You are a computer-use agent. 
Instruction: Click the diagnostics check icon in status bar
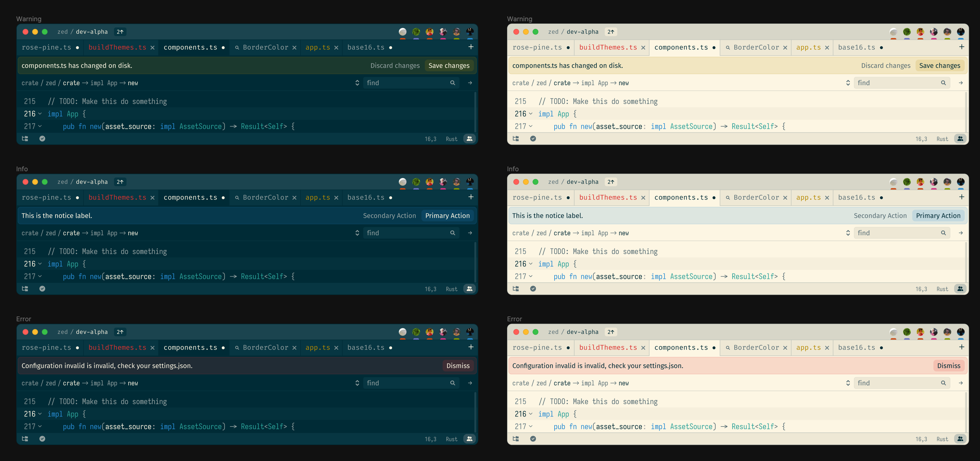click(42, 139)
